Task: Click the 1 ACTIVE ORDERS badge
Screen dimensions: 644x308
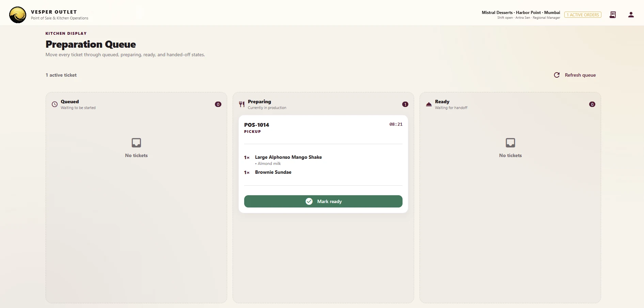Action: tap(583, 15)
